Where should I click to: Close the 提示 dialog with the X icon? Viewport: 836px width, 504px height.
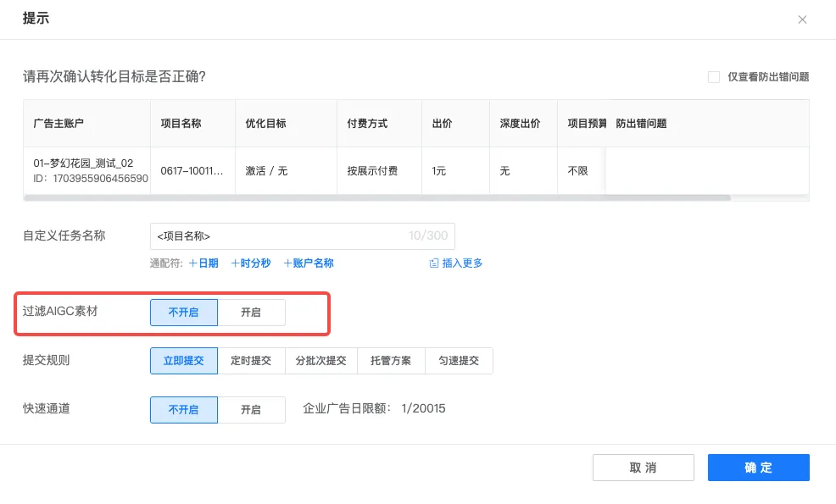pyautogui.click(x=802, y=19)
